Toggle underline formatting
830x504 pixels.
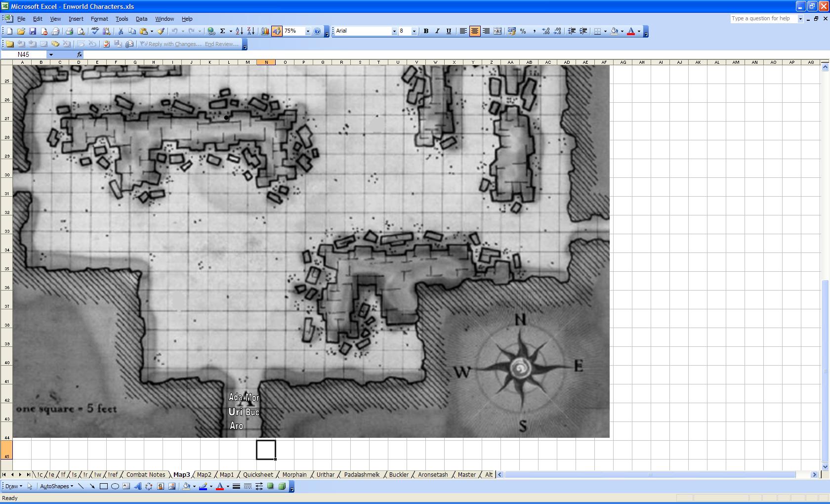coord(449,31)
